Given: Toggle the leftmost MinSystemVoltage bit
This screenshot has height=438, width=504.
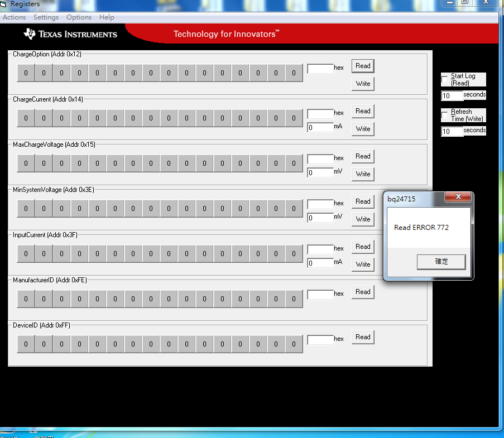Looking at the screenshot, I should pyautogui.click(x=26, y=209).
